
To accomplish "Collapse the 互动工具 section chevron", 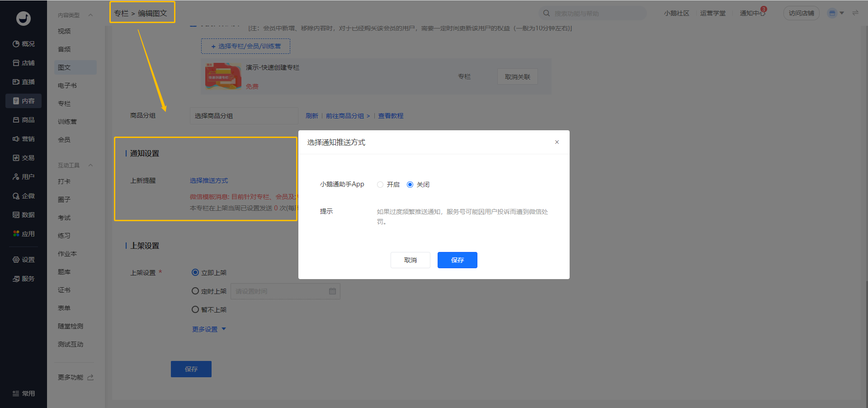I will coord(90,165).
